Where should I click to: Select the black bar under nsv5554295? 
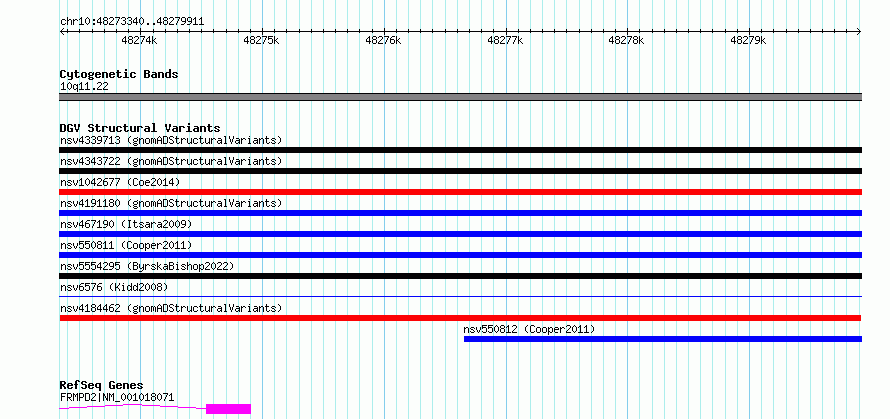point(460,276)
